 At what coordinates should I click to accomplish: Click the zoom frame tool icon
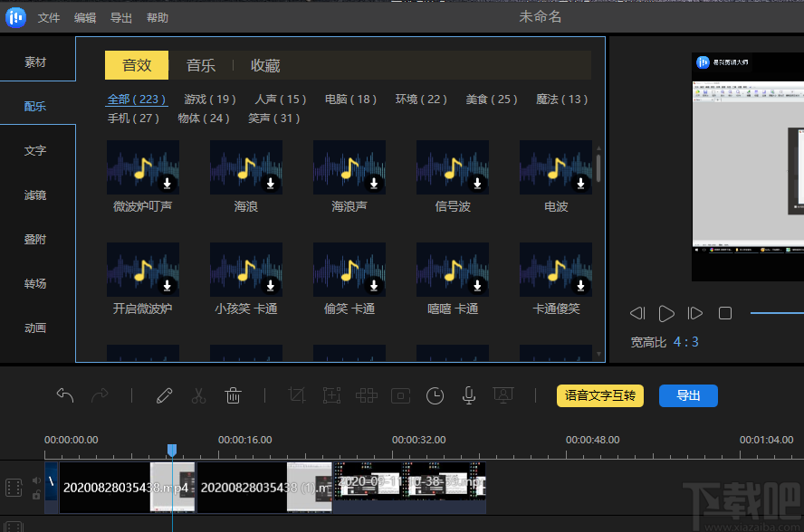pos(331,395)
